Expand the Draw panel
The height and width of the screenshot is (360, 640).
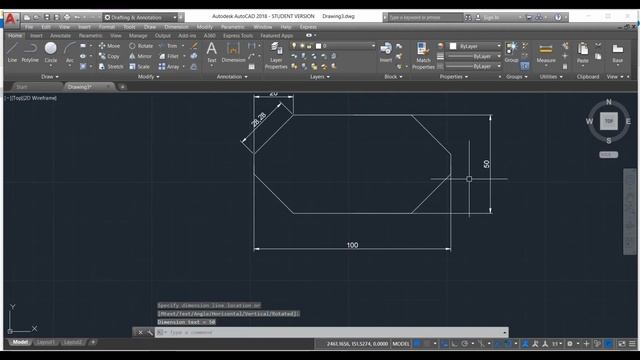[50, 77]
